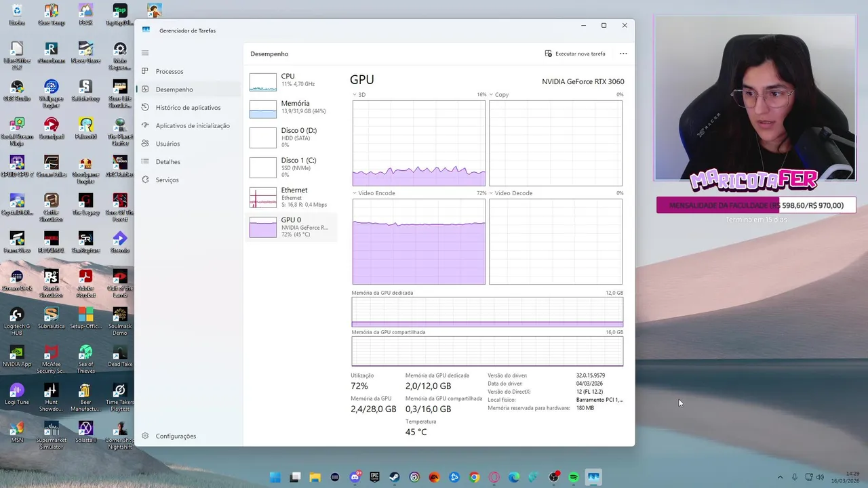Open File Explorer from the taskbar
The width and height of the screenshot is (868, 488).
315,477
